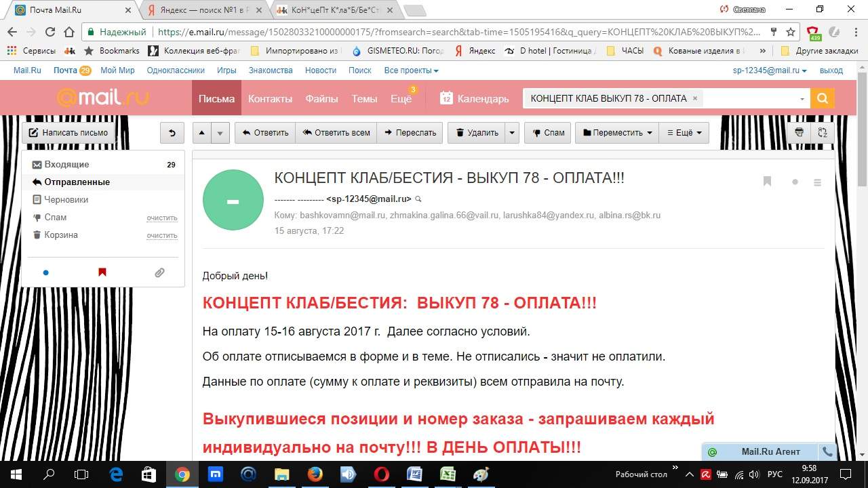Go to previous message with up arrow
Viewport: 868px width, 488px height.
[201, 133]
